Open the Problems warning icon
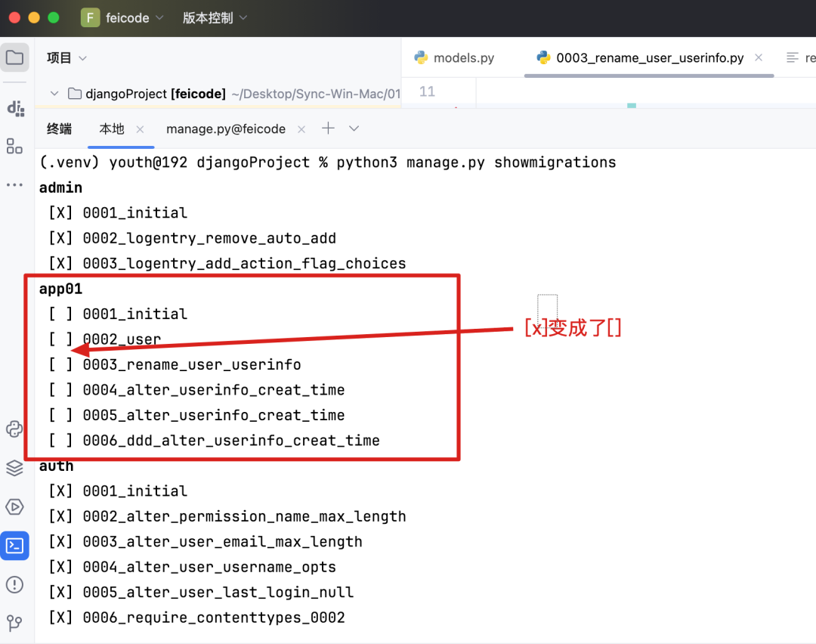 click(14, 584)
